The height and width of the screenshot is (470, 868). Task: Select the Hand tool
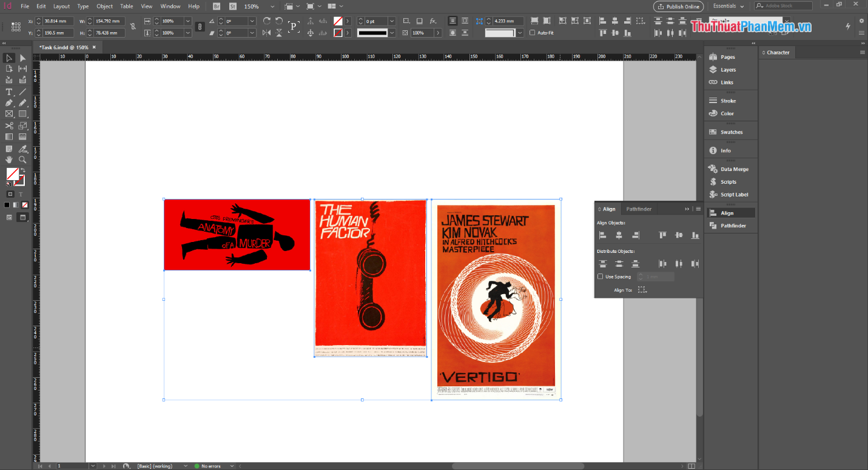tap(8, 159)
